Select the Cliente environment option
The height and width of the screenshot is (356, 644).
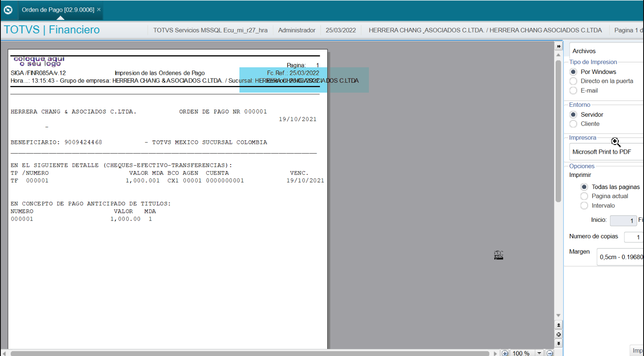[x=573, y=124]
